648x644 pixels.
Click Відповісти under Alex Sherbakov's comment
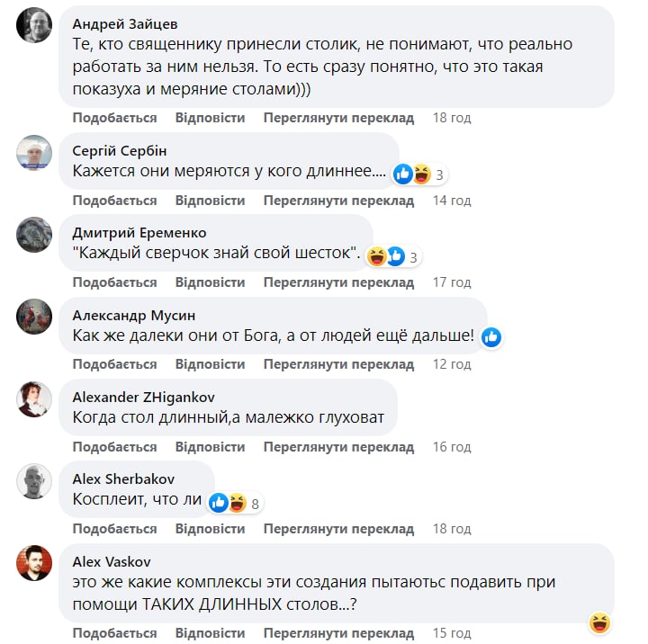point(210,529)
